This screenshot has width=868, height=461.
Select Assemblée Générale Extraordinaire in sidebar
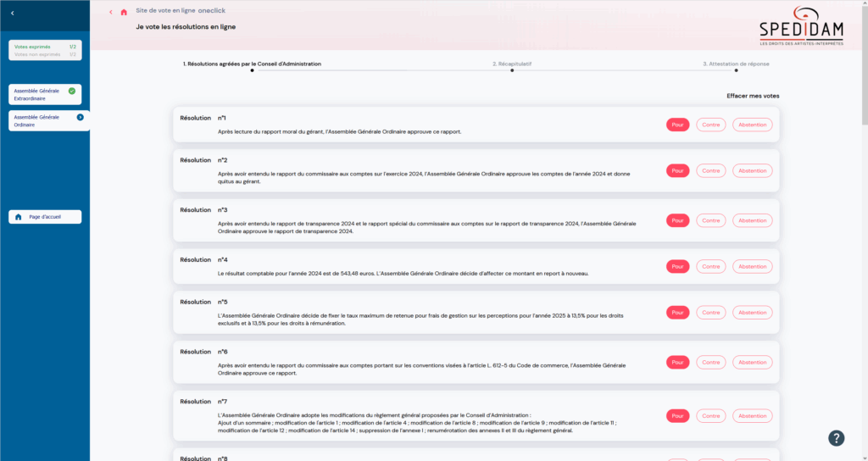[45, 94]
